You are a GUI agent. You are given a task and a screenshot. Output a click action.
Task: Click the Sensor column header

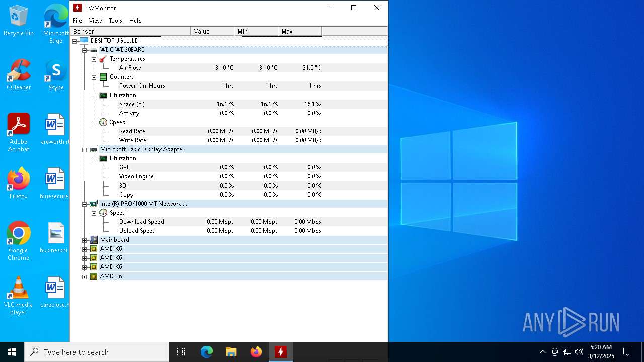[130, 31]
